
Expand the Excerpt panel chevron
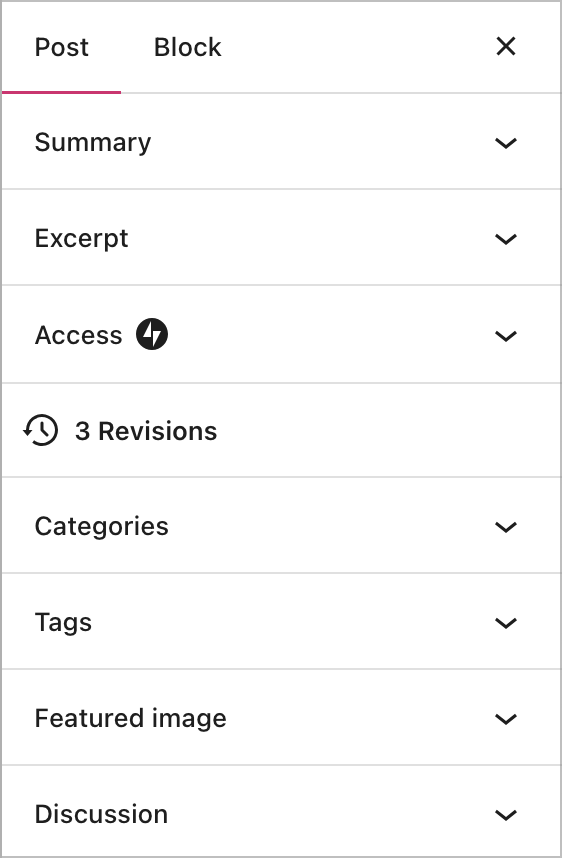(x=506, y=239)
